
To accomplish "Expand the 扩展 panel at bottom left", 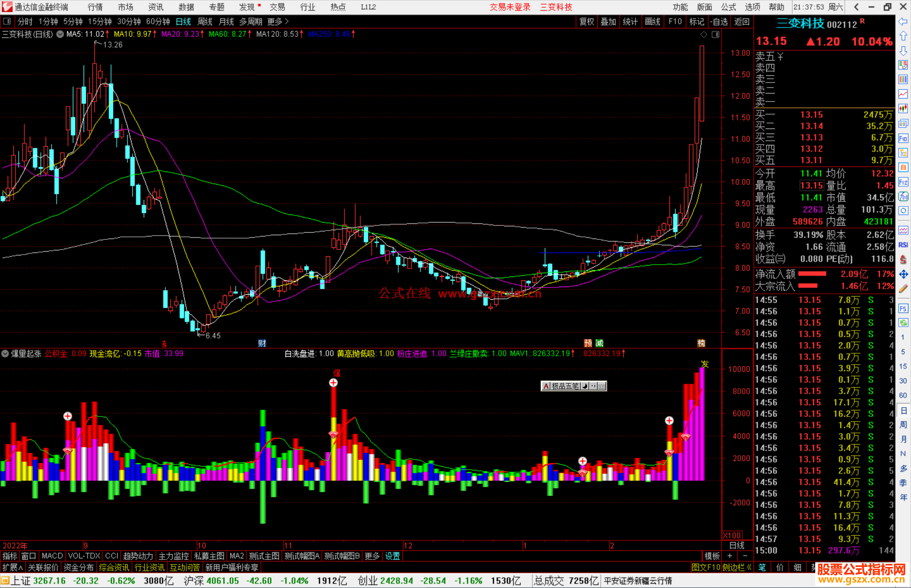I will tap(13, 567).
